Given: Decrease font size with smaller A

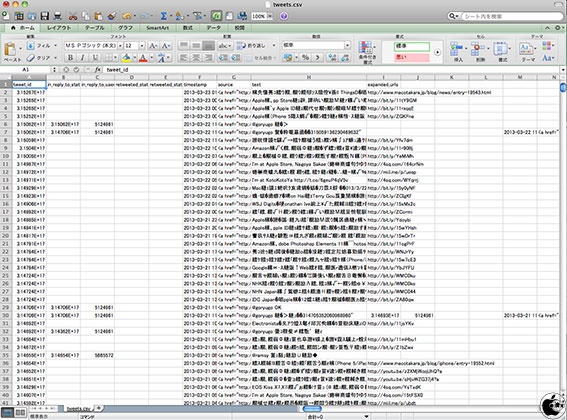Looking at the screenshot, I should click(x=166, y=46).
